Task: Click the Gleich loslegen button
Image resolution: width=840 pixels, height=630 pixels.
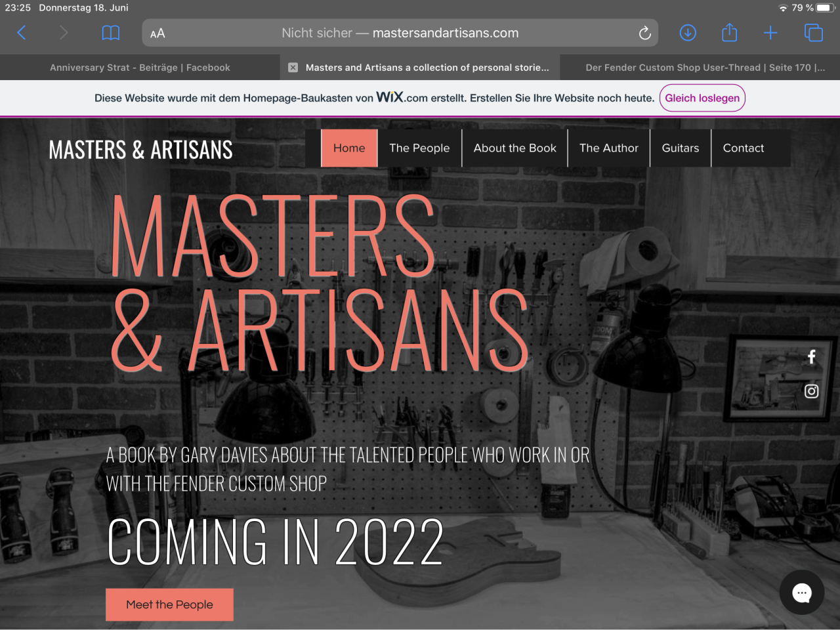Action: (702, 98)
